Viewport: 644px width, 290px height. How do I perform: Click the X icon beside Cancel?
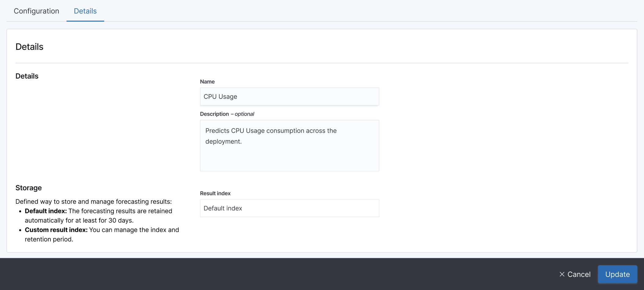[562, 274]
